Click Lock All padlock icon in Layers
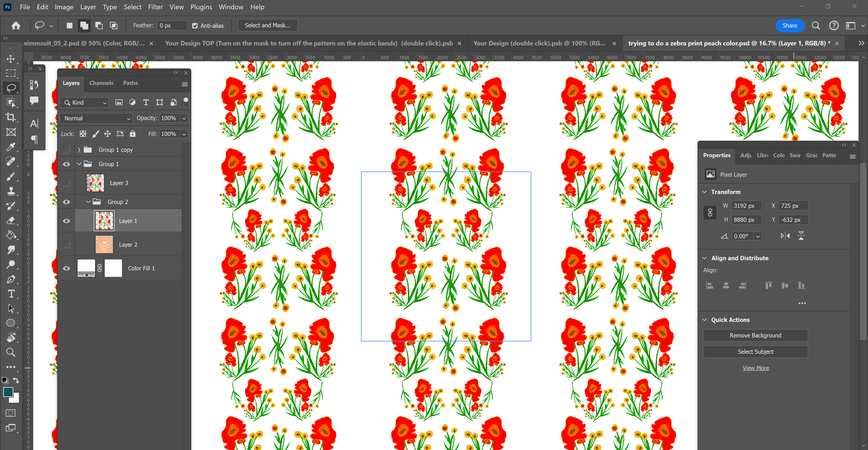This screenshot has width=868, height=450. click(x=133, y=134)
